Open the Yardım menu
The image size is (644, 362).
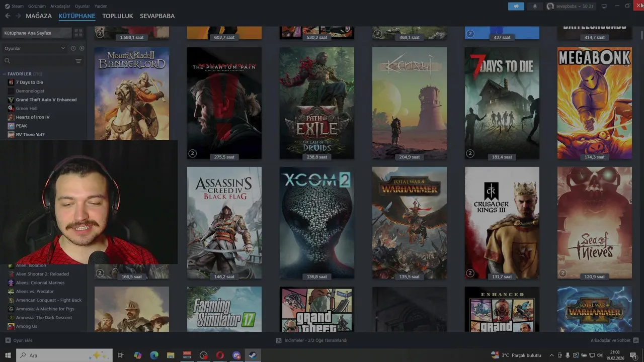click(x=101, y=6)
